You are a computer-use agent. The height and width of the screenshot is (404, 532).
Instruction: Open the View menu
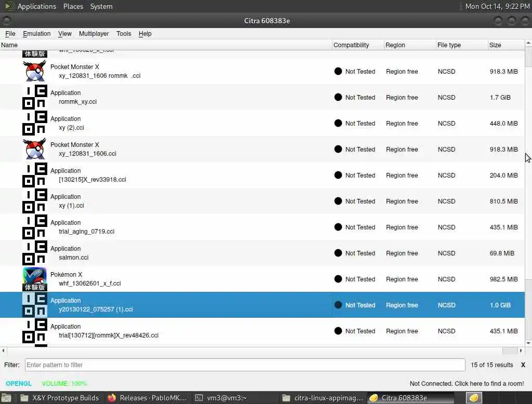[x=64, y=34]
